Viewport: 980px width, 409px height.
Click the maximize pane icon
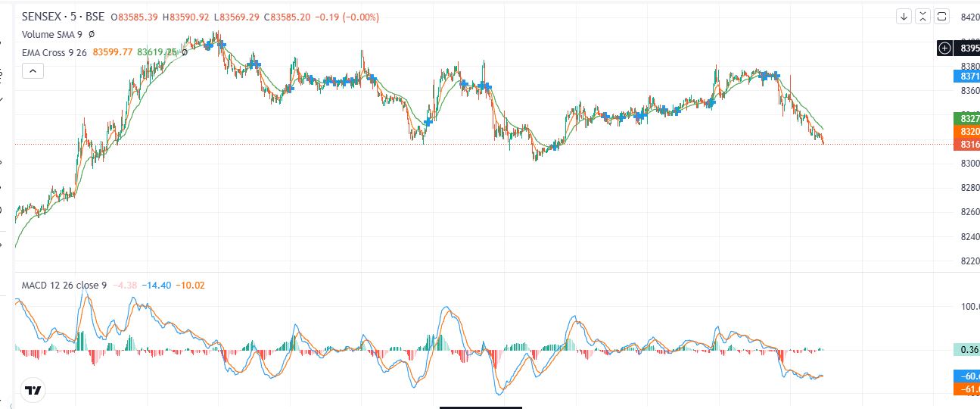(x=942, y=16)
